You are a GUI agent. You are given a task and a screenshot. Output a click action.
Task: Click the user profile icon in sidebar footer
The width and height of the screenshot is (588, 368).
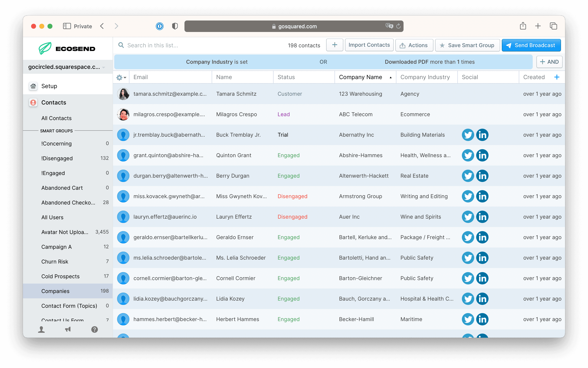pyautogui.click(x=41, y=329)
